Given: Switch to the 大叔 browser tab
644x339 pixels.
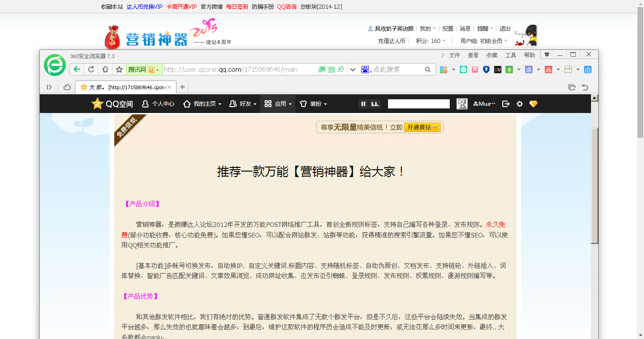Looking at the screenshot, I should (123, 86).
